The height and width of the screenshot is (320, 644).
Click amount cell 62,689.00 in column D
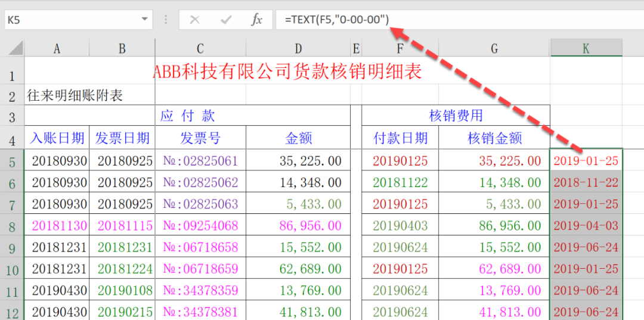(x=298, y=269)
